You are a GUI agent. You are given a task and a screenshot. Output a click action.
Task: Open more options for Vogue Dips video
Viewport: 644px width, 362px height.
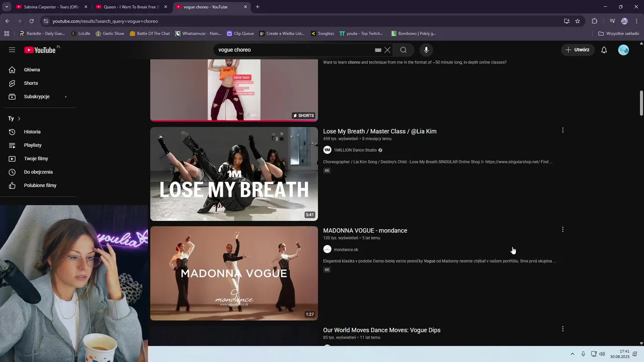tap(562, 329)
